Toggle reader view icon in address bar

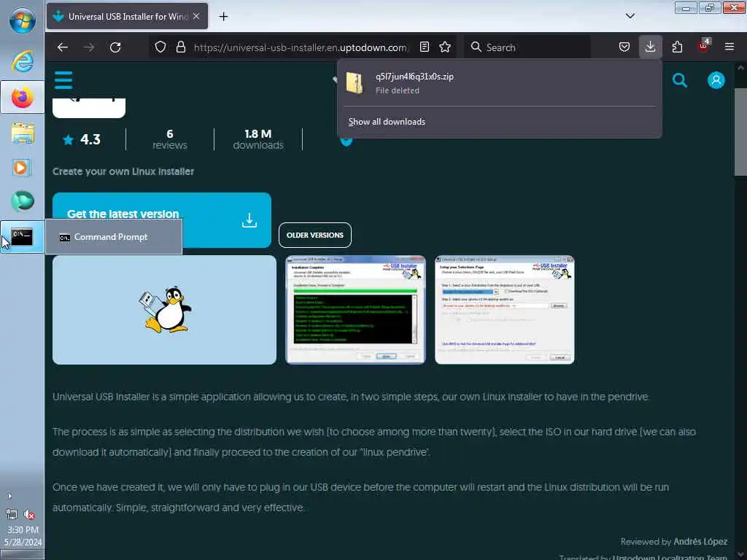[425, 47]
